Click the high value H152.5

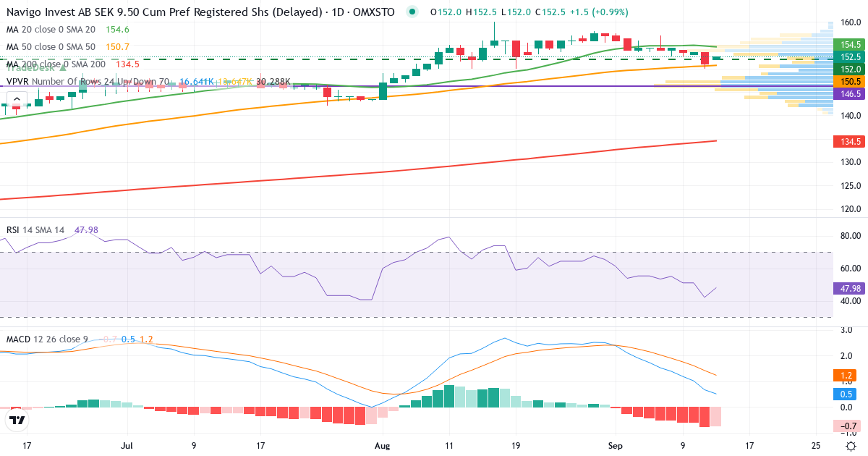coord(480,12)
